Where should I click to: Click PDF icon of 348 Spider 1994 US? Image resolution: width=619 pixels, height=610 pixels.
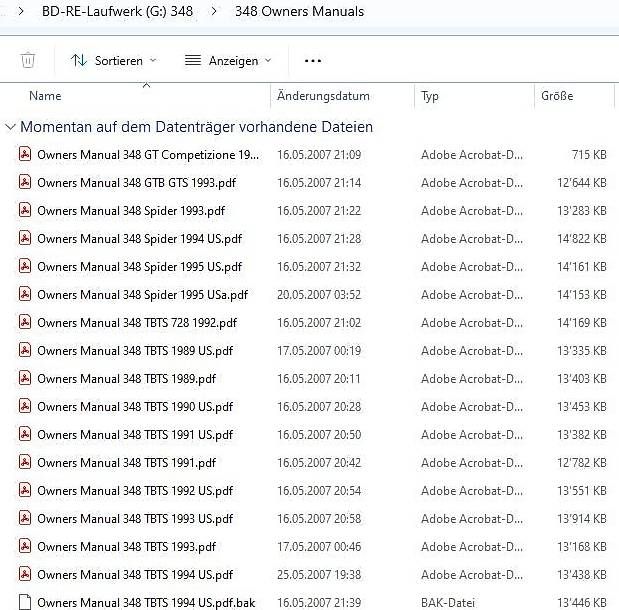(x=25, y=238)
